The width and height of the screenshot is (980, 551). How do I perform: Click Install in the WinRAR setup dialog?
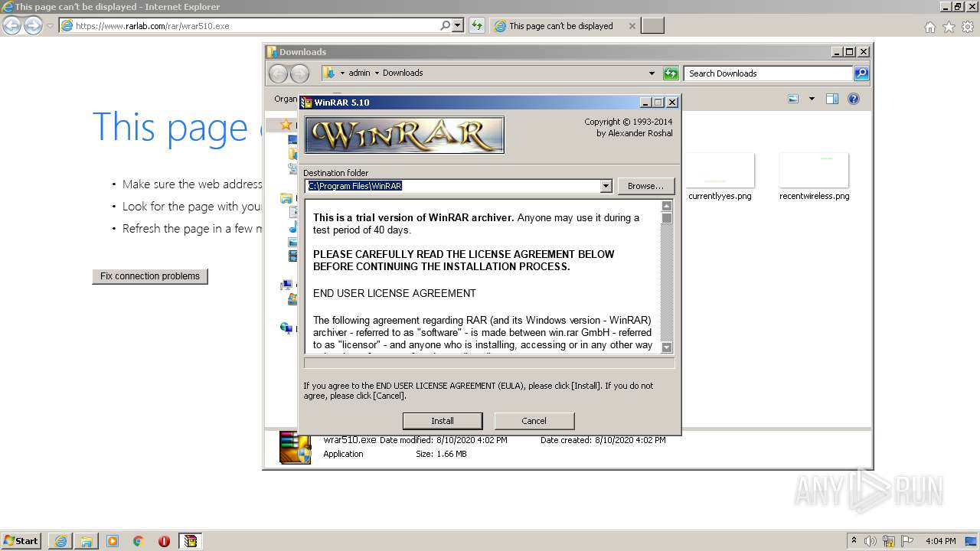[x=443, y=421]
